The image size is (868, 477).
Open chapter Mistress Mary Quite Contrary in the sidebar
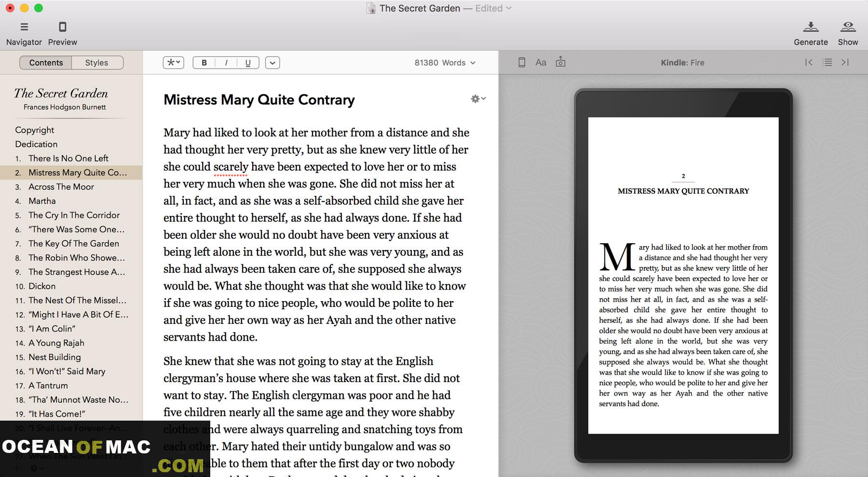point(71,172)
